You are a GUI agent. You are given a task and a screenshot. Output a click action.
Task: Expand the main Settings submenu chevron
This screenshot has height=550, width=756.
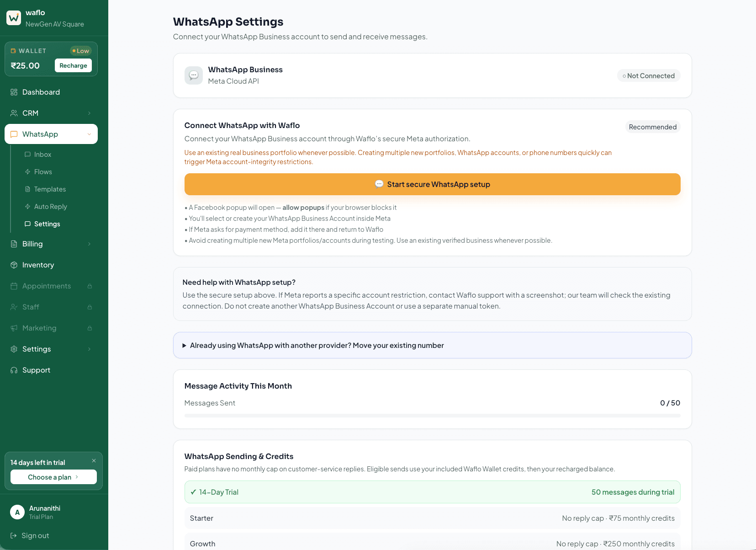tap(89, 349)
